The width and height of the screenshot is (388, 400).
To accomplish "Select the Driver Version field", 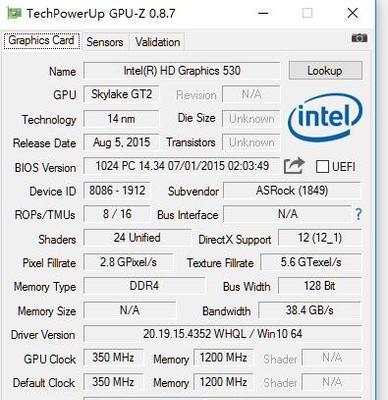I will pyautogui.click(x=223, y=334).
